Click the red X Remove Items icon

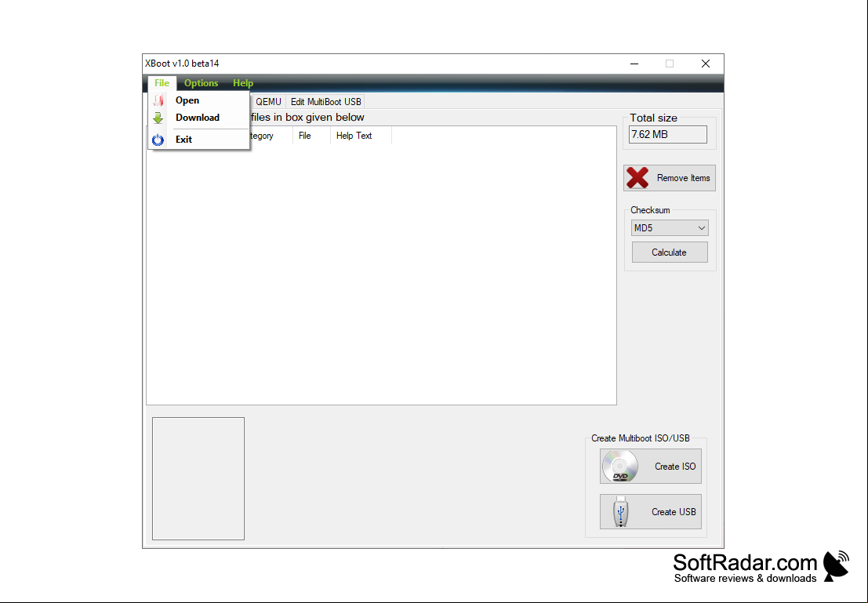pos(637,178)
